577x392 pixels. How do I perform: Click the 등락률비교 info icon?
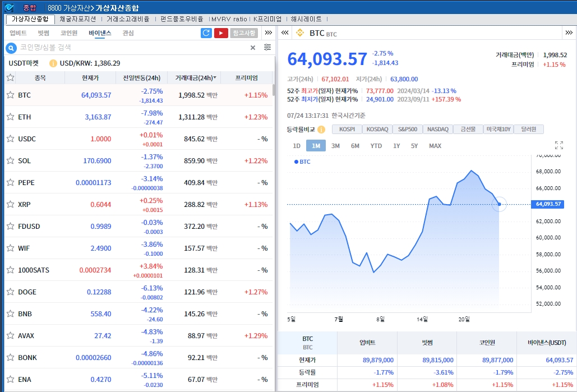point(321,130)
